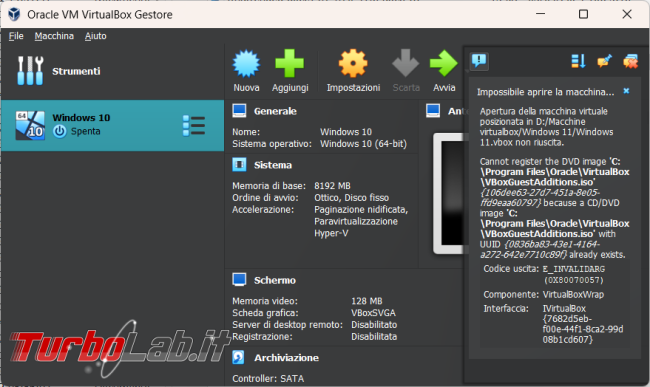Image resolution: width=650 pixels, height=387 pixels.
Task: Click the 'Ottico, Disco fisso' boot order value
Action: 352,198
